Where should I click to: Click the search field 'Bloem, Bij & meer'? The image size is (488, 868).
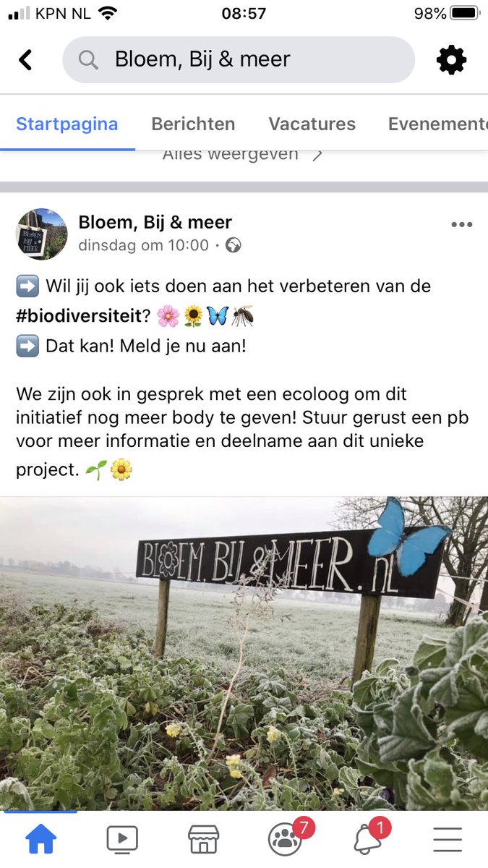tap(239, 60)
